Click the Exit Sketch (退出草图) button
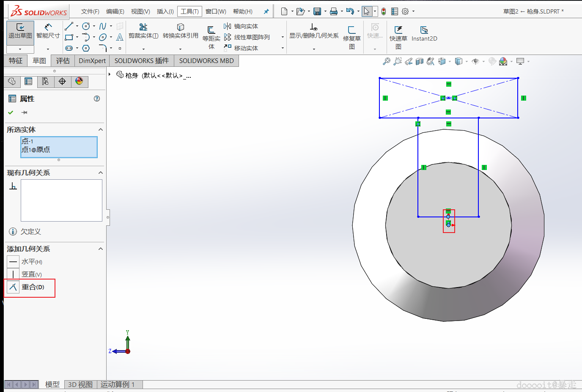 coord(20,31)
